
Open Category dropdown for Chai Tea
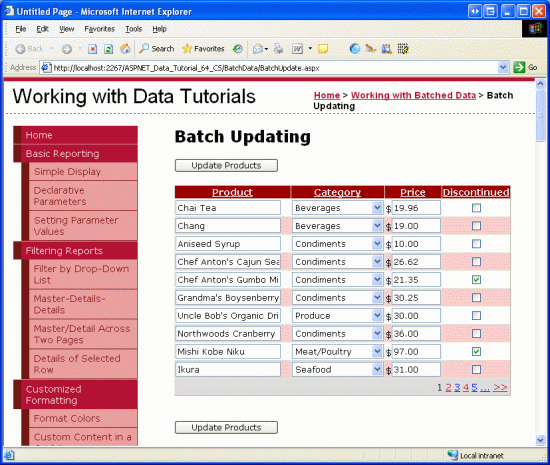coord(337,208)
